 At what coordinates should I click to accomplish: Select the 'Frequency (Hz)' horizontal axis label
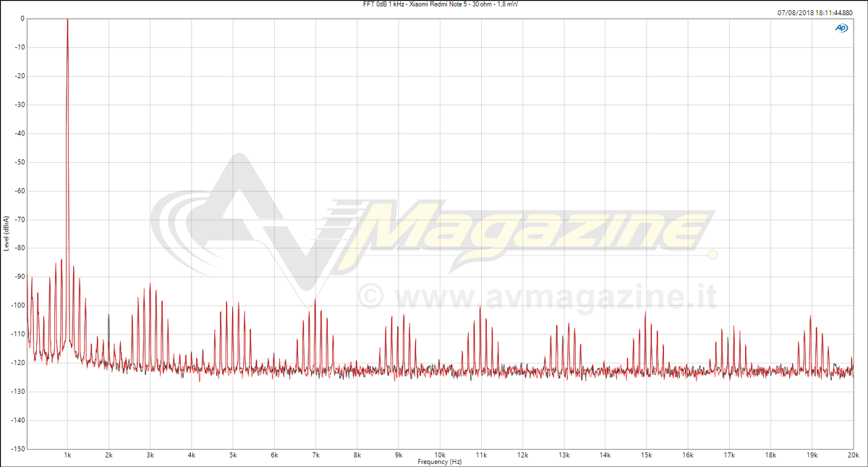[440, 462]
